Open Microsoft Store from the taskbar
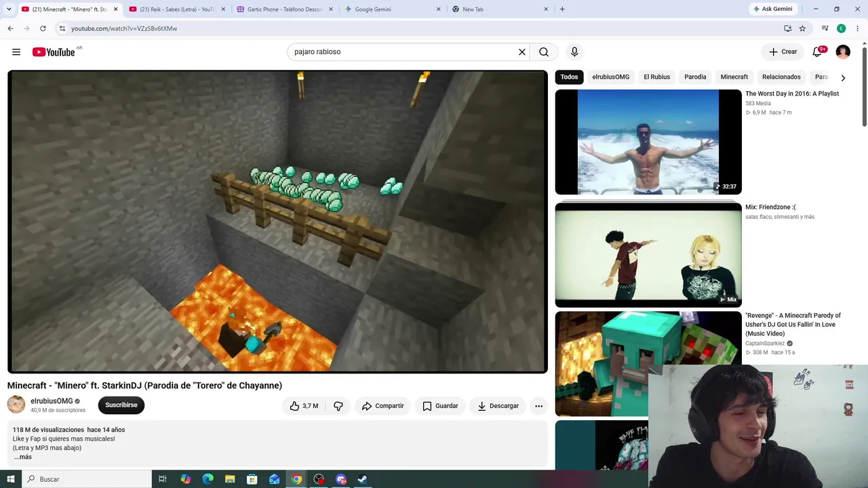Image resolution: width=868 pixels, height=488 pixels. tap(252, 479)
